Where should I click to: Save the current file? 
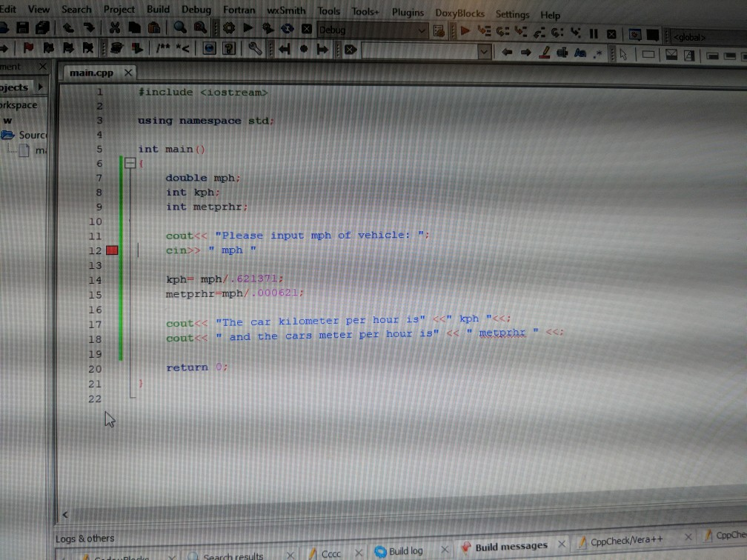coord(21,30)
